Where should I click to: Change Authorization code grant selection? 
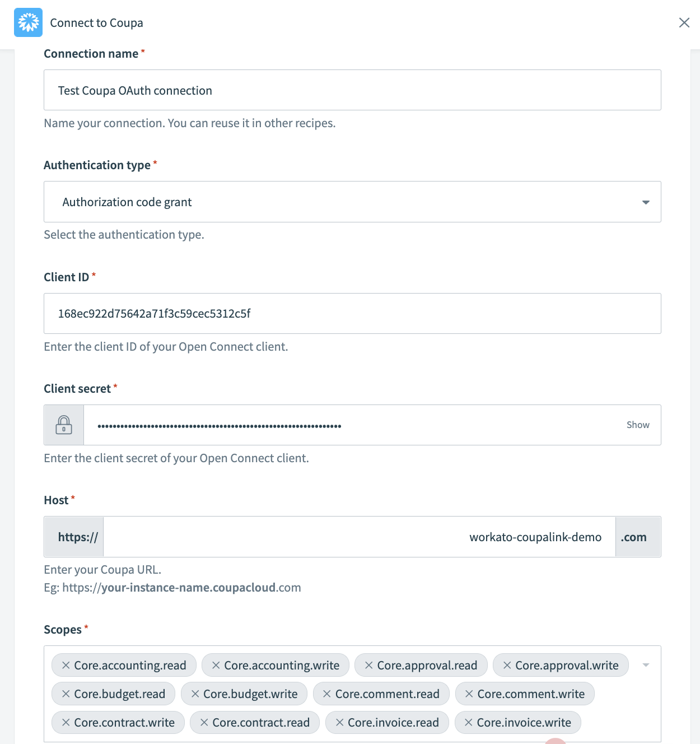352,202
